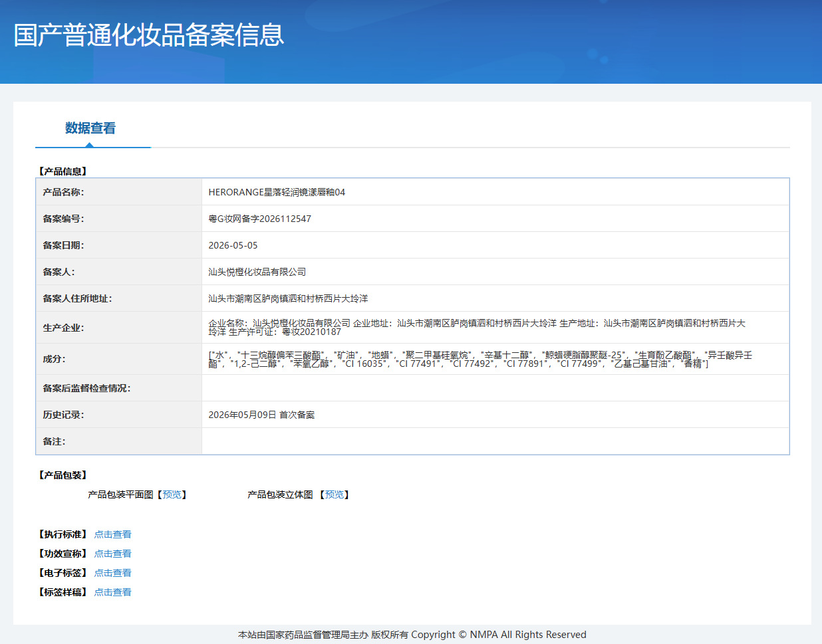
Task: Click the 备案日期 row label
Action: click(63, 245)
